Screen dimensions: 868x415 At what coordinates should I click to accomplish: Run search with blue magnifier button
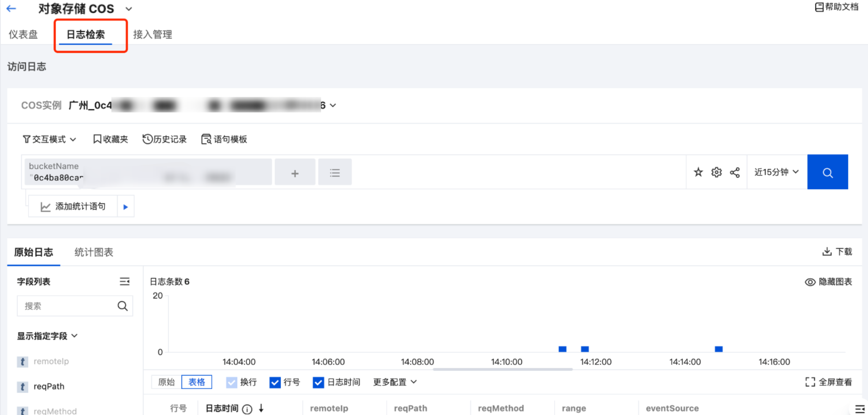(x=828, y=172)
